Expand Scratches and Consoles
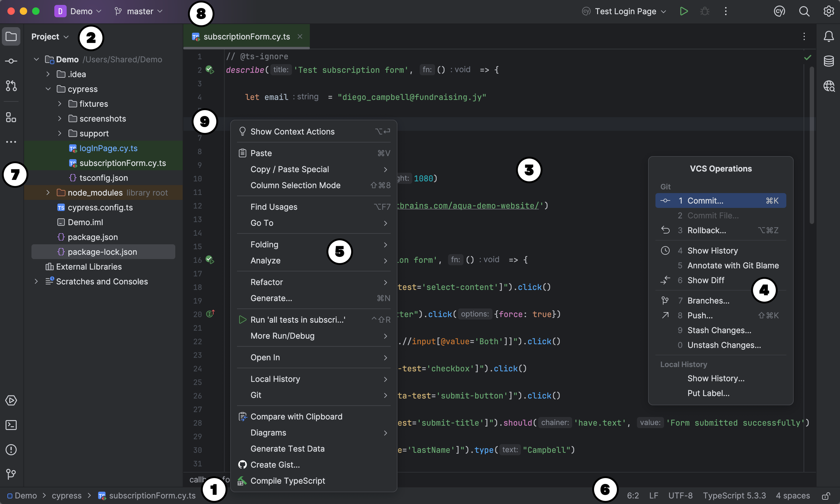This screenshot has height=504, width=840. pyautogui.click(x=36, y=281)
